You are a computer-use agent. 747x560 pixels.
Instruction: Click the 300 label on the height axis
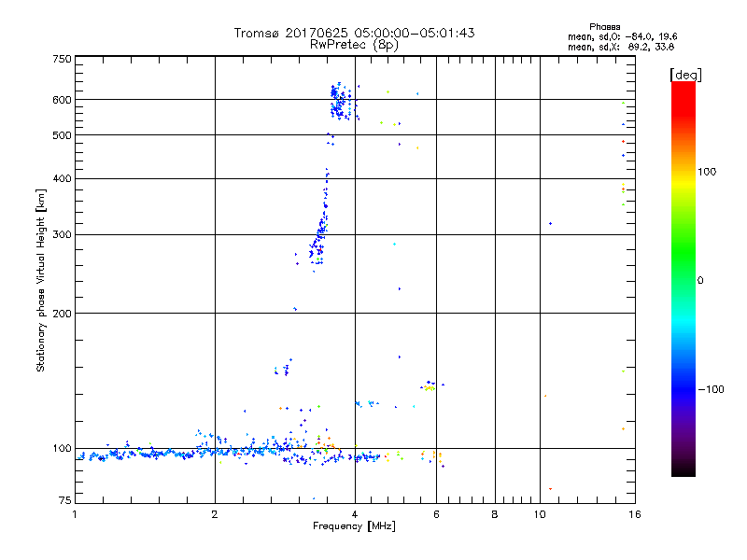click(62, 234)
